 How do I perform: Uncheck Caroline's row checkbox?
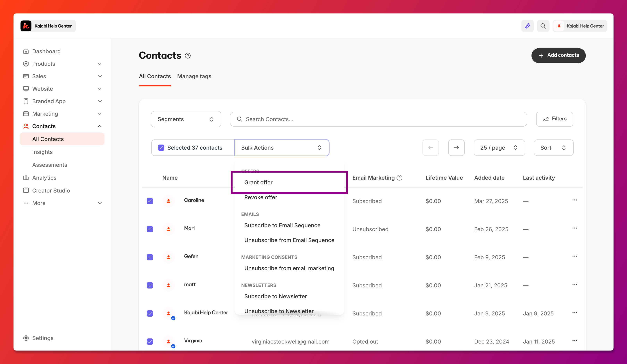(x=150, y=201)
